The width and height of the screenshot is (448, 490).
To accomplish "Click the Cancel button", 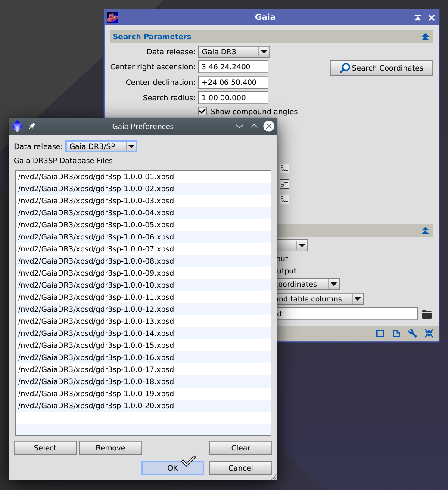I will (x=241, y=468).
